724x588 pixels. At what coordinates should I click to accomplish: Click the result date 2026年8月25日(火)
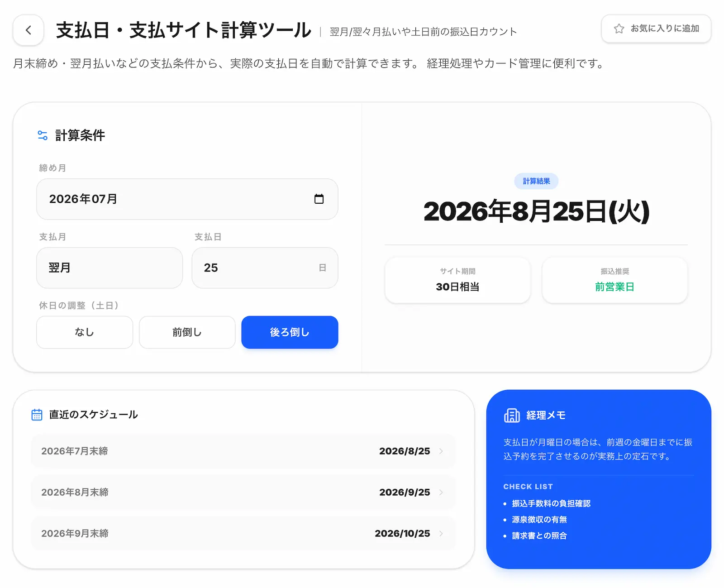pos(536,211)
